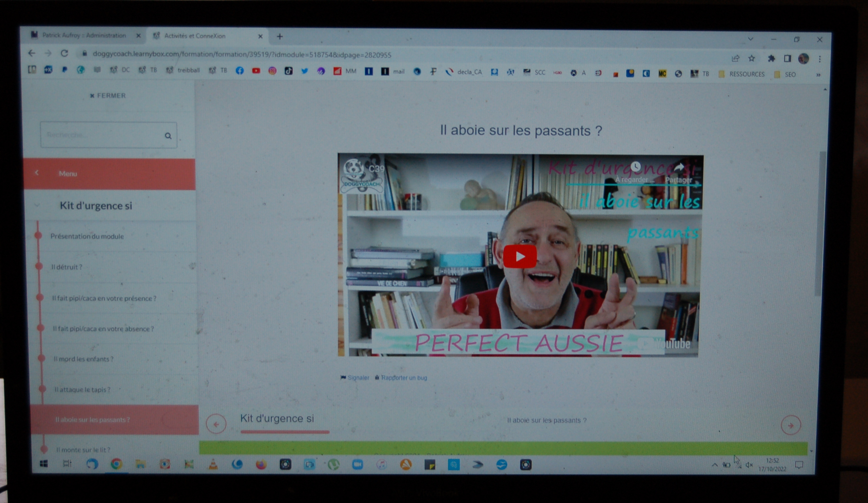Click the Signaler link

[355, 378]
